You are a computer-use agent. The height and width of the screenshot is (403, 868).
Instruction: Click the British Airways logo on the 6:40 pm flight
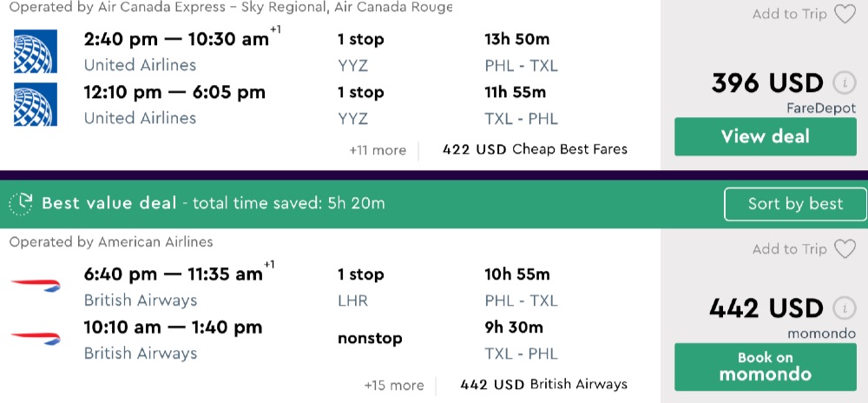36,286
